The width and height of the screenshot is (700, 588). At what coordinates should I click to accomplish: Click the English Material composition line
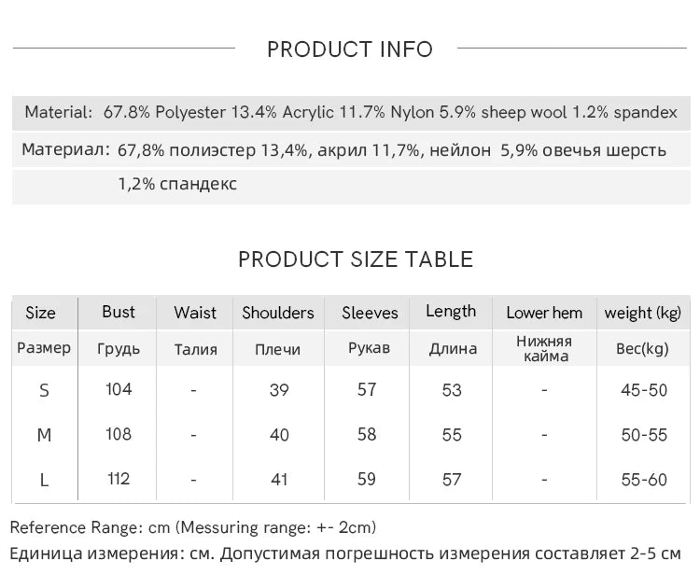point(351,112)
